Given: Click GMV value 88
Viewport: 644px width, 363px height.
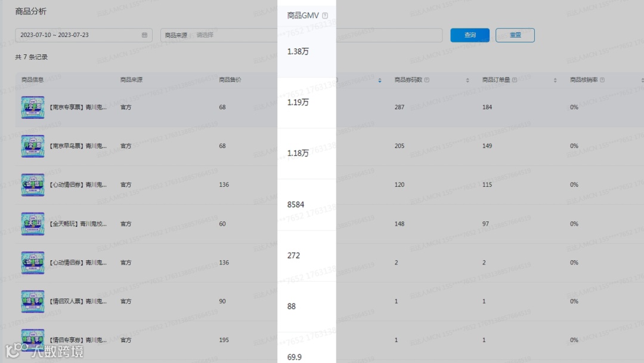Looking at the screenshot, I should (x=291, y=306).
